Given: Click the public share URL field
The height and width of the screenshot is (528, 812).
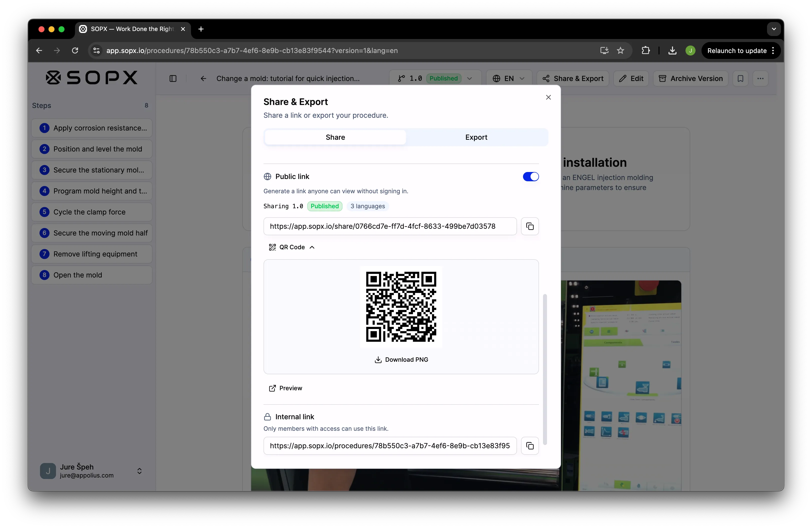Looking at the screenshot, I should tap(390, 226).
